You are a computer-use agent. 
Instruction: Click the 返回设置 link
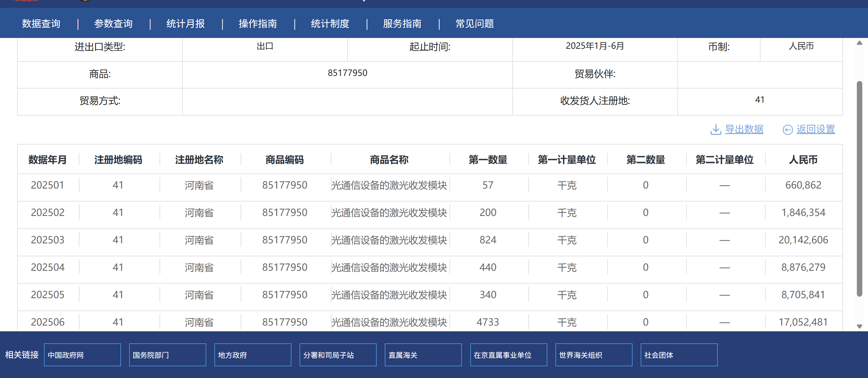coord(815,129)
